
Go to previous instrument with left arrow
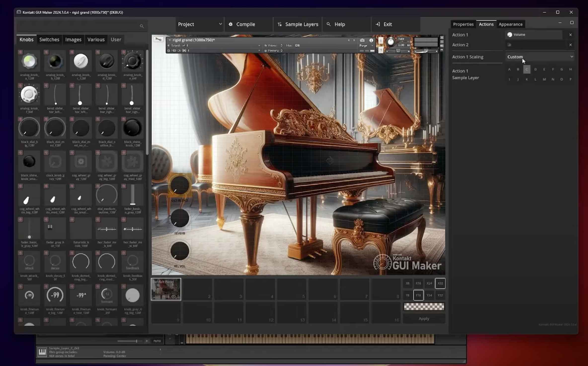349,40
